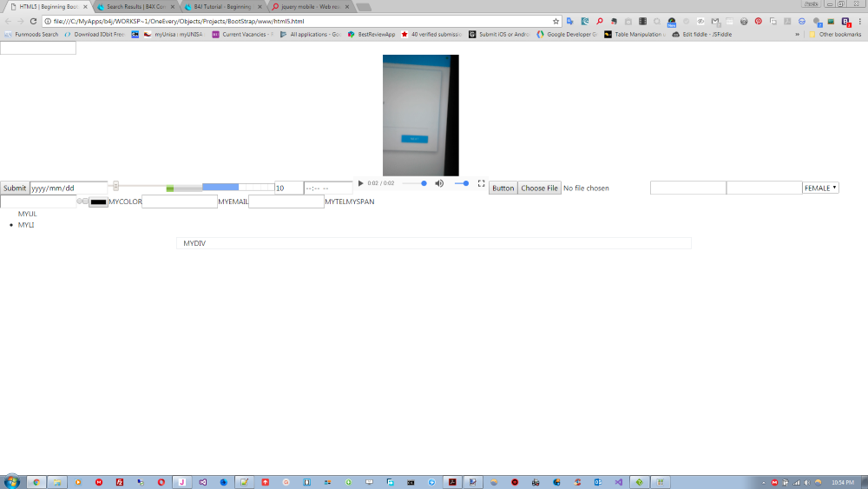The width and height of the screenshot is (868, 489).
Task: Click the button labeled Button
Action: pos(503,188)
